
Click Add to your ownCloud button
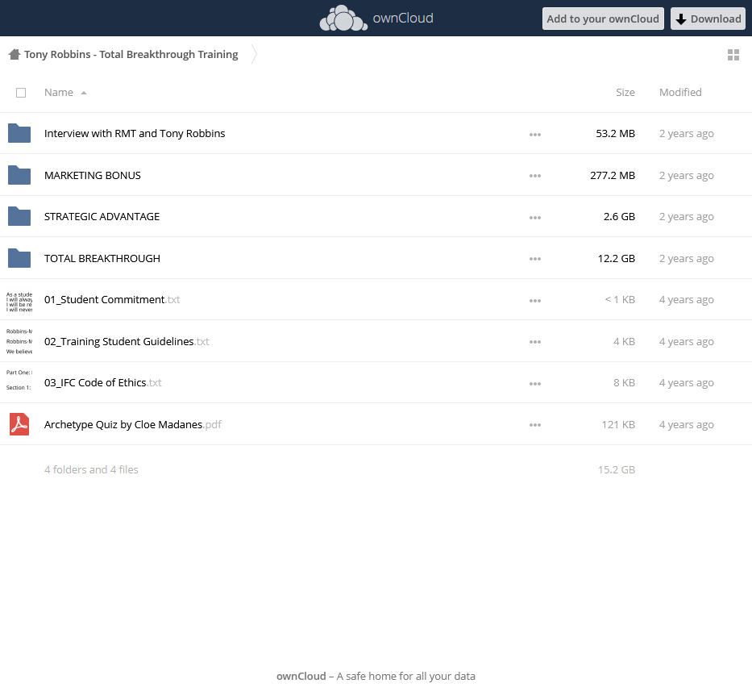tap(603, 19)
